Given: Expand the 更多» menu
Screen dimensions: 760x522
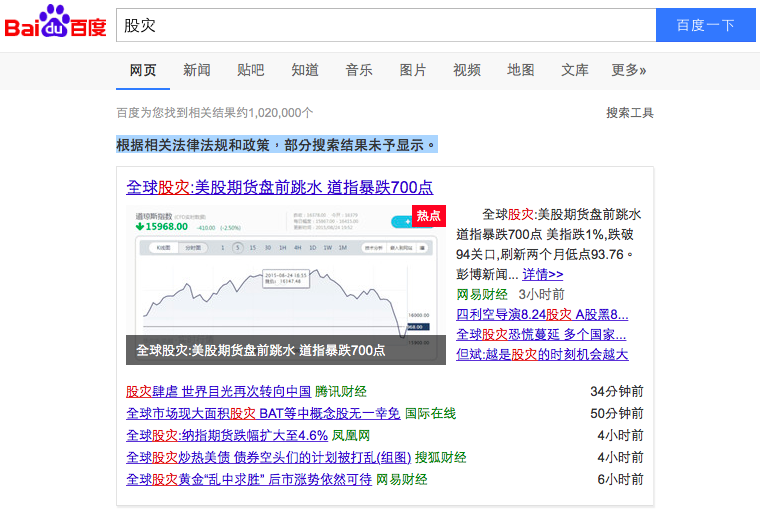Looking at the screenshot, I should 629,70.
